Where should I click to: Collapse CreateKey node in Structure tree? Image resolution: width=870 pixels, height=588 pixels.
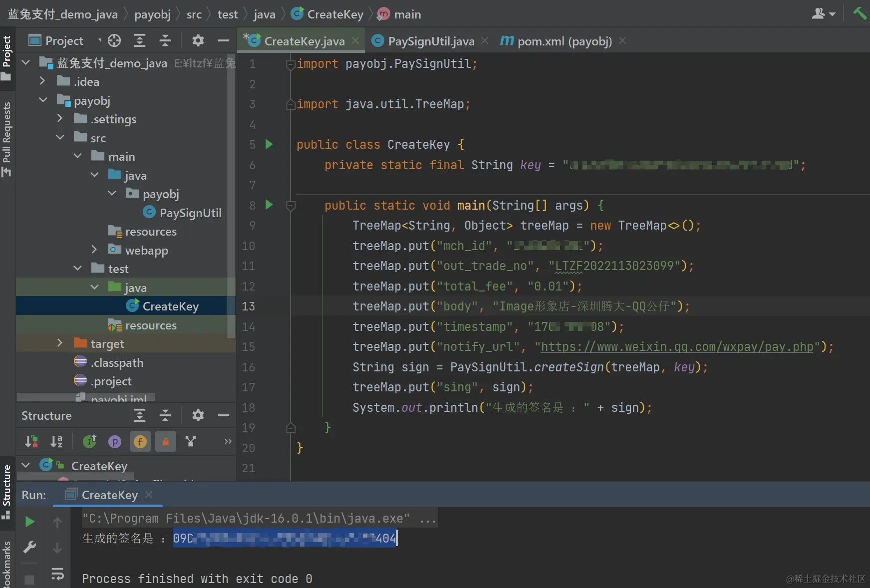tap(26, 465)
